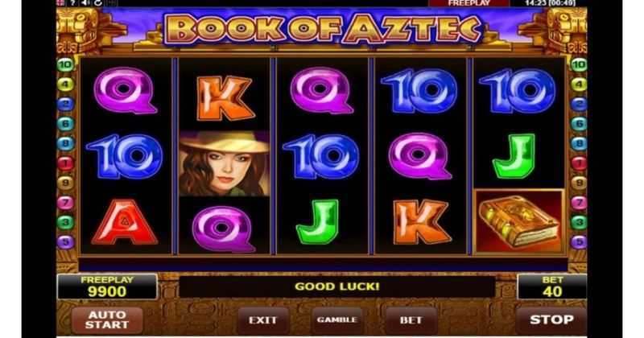This screenshot has height=338, width=644.
Task: Click the Bet 40 amount display
Action: (x=552, y=286)
